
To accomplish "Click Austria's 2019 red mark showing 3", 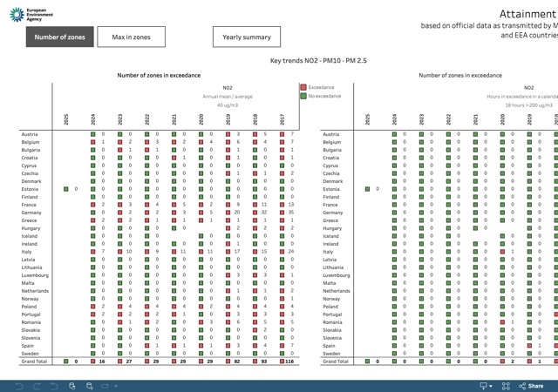I will (x=228, y=134).
